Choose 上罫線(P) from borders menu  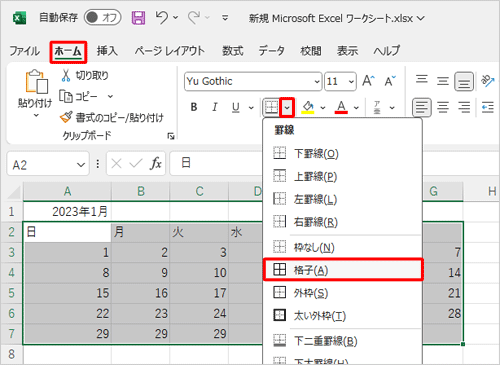pyautogui.click(x=342, y=176)
